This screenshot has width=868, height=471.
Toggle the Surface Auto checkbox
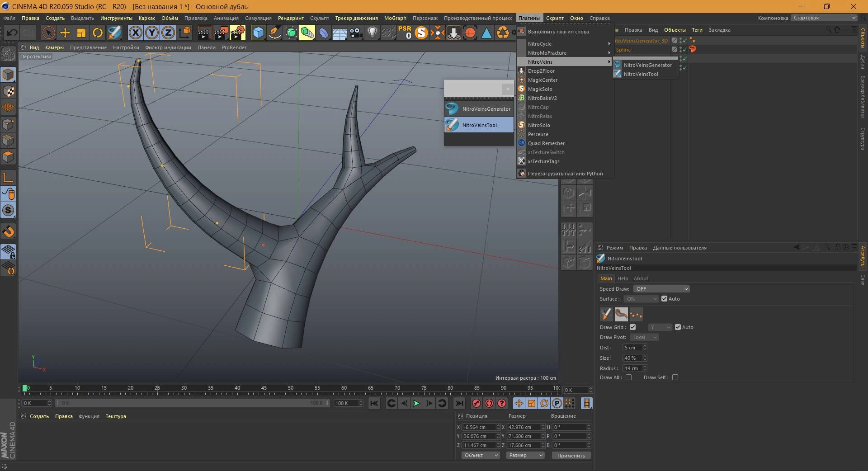coord(664,299)
